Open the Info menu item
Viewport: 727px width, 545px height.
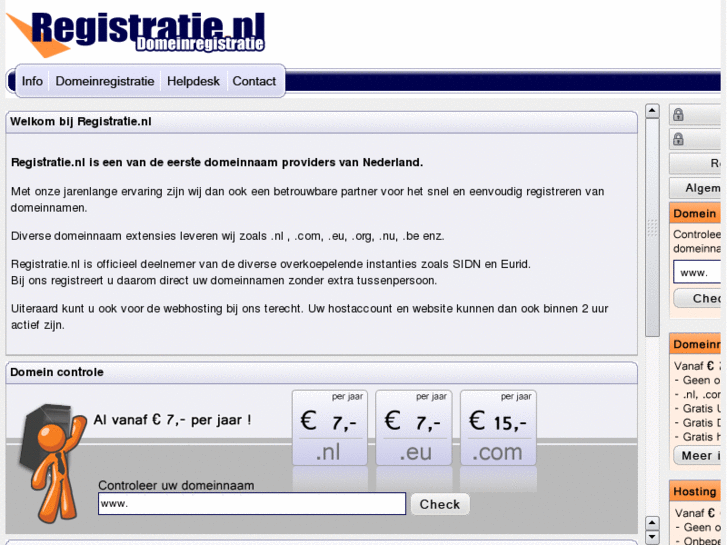(32, 81)
